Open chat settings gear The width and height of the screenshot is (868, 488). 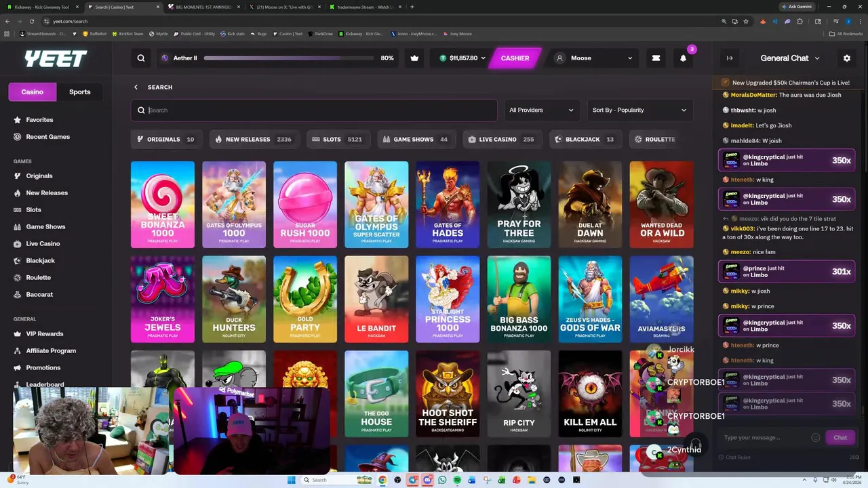click(846, 58)
